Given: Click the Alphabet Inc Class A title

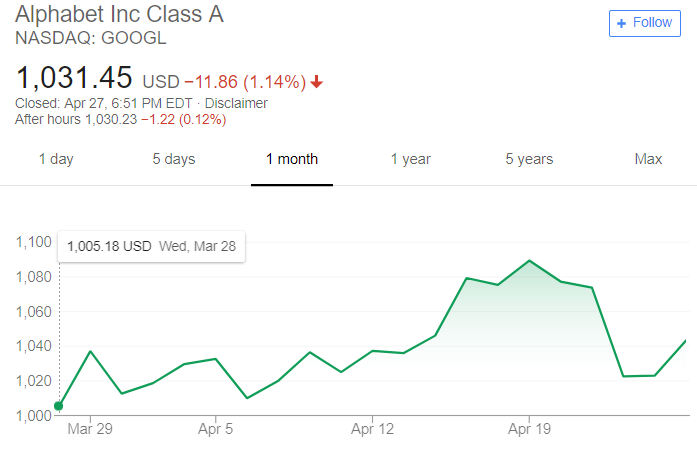Looking at the screenshot, I should point(120,14).
